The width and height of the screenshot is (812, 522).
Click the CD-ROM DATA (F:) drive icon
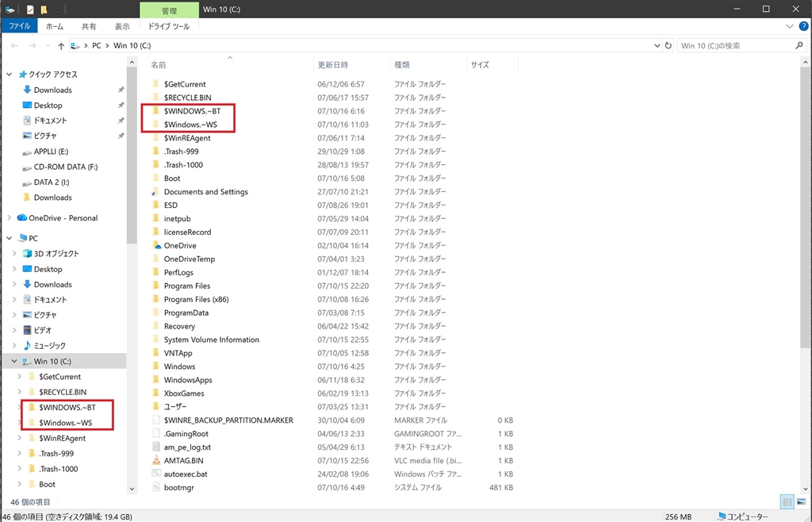click(x=28, y=167)
